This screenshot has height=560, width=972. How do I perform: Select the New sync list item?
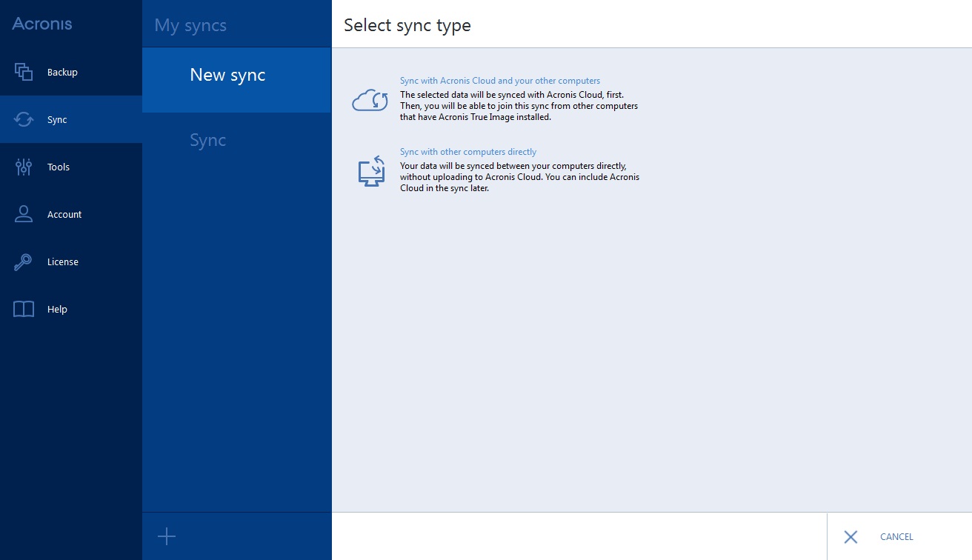click(x=227, y=75)
